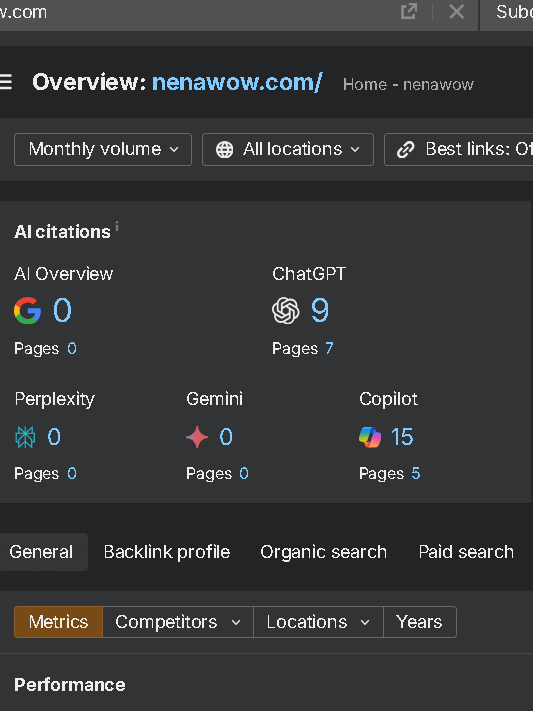Image resolution: width=533 pixels, height=711 pixels.
Task: Click the globe icon in All locations
Action: click(x=225, y=149)
